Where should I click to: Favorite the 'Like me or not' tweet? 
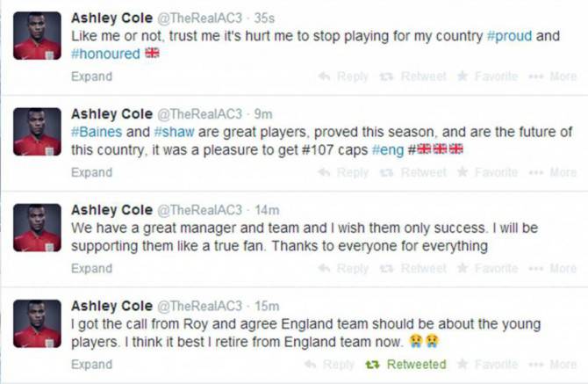point(487,76)
